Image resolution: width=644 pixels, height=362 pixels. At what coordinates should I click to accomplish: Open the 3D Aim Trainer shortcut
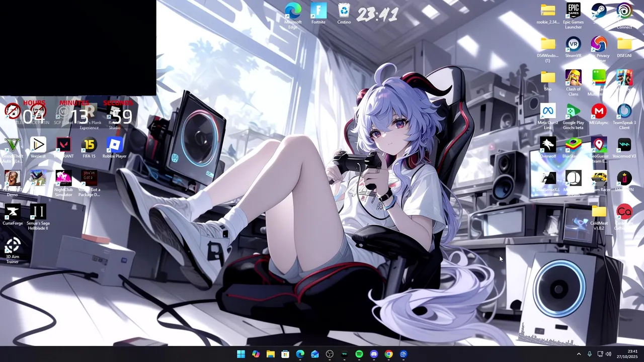pyautogui.click(x=13, y=251)
